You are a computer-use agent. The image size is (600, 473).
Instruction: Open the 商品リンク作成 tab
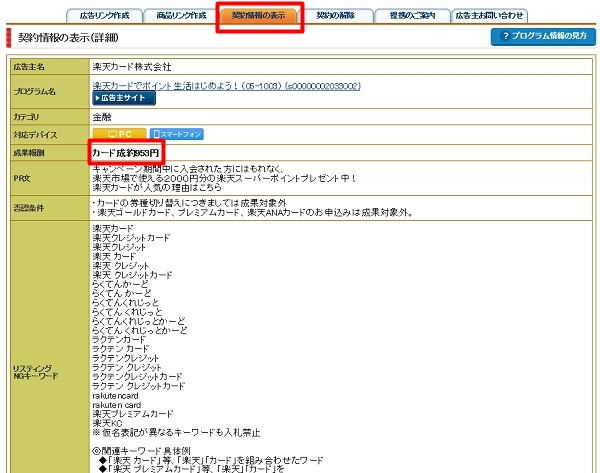pos(181,16)
